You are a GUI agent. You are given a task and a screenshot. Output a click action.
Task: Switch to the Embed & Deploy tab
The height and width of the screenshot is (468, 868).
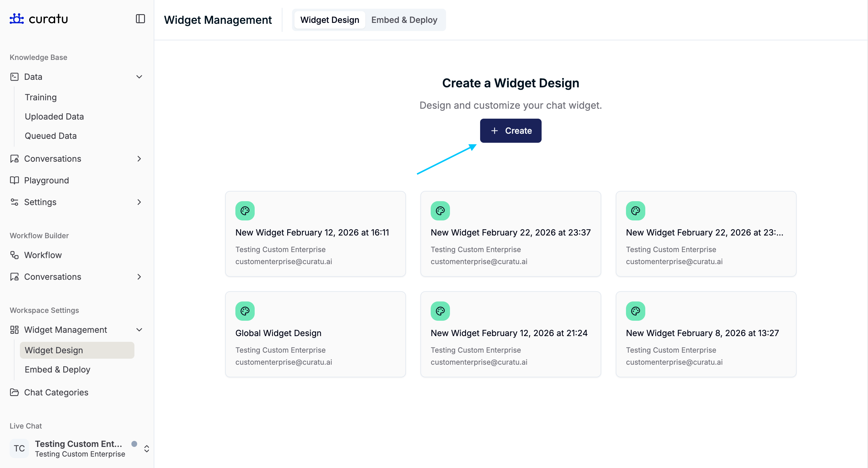(x=404, y=20)
